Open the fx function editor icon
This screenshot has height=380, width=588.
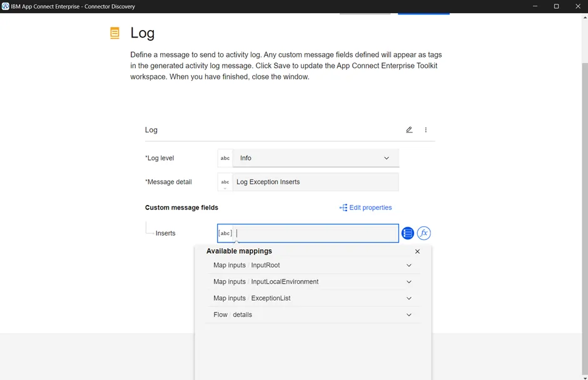click(x=423, y=233)
